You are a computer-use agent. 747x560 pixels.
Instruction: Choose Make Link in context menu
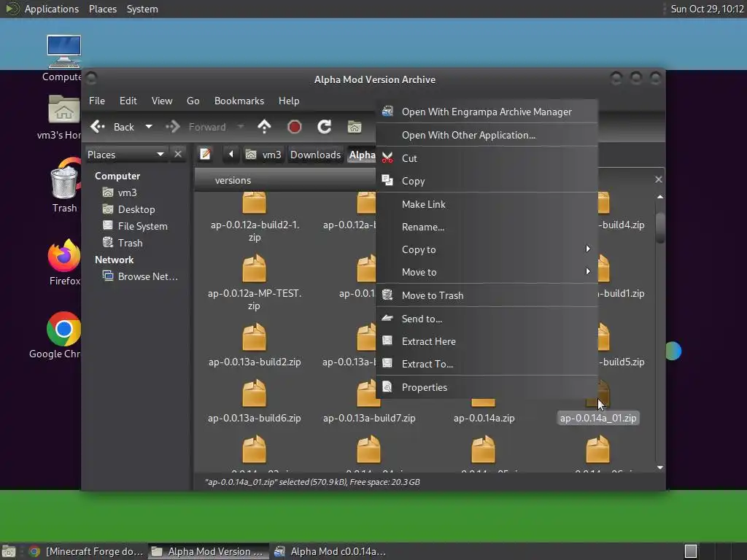pyautogui.click(x=487, y=204)
